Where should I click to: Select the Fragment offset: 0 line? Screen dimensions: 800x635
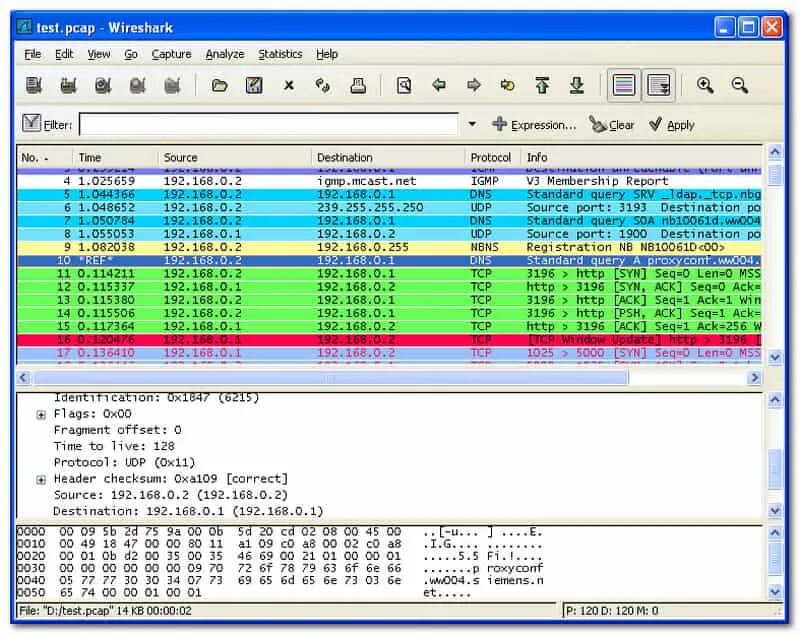point(117,430)
